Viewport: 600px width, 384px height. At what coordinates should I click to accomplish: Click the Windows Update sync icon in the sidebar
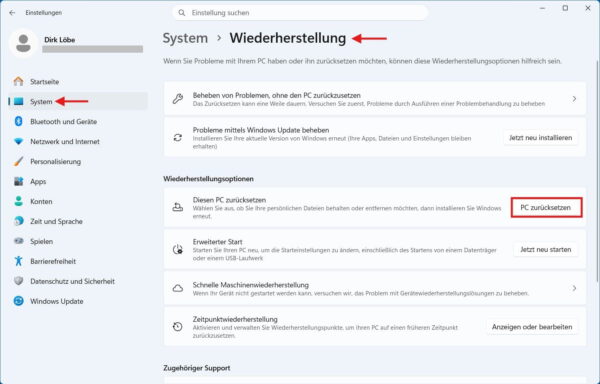point(18,301)
